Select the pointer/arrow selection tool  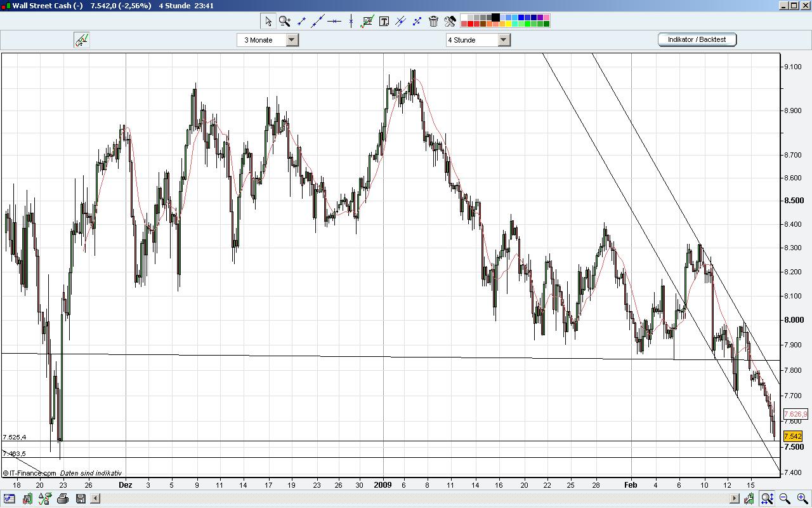(x=268, y=21)
